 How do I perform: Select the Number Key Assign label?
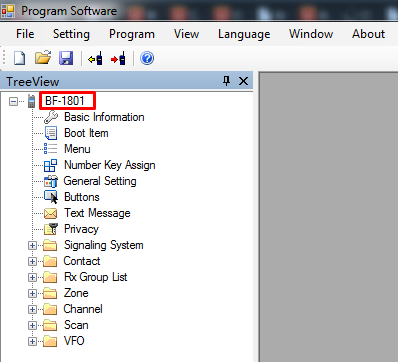pos(110,165)
